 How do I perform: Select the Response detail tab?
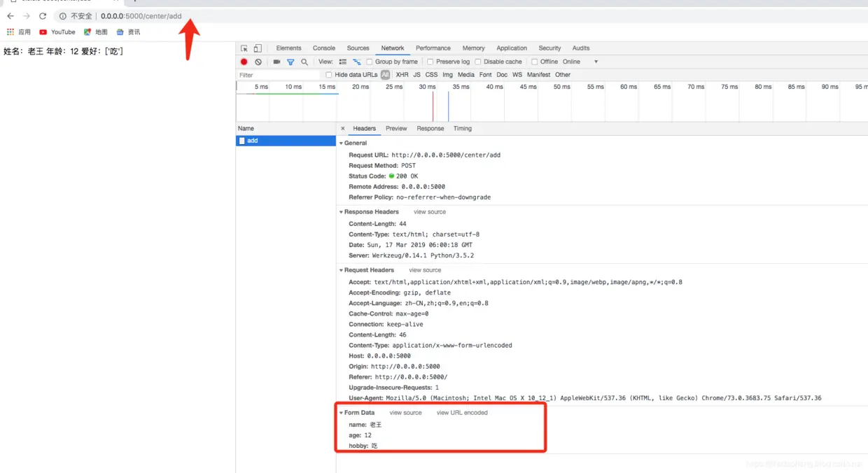click(430, 129)
